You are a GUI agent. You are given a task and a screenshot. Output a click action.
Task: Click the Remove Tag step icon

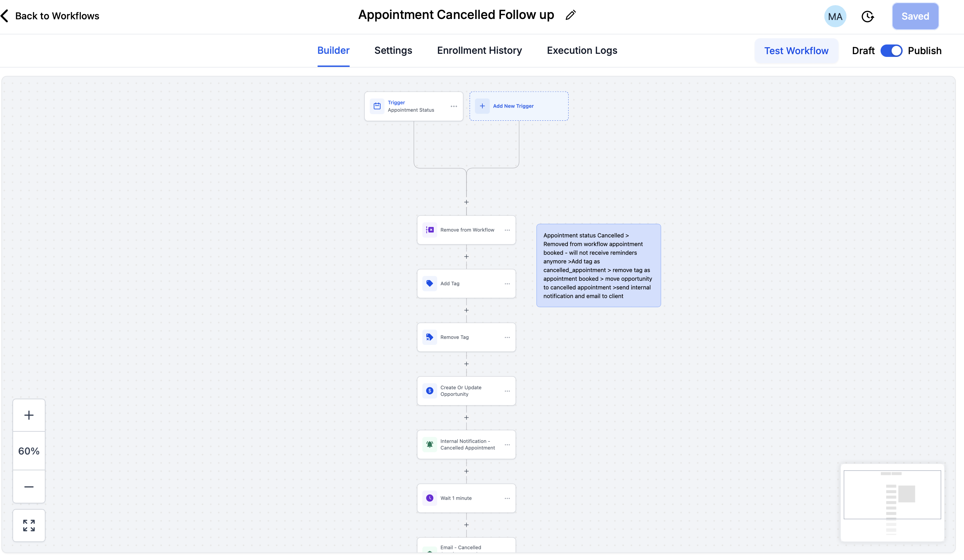tap(430, 337)
